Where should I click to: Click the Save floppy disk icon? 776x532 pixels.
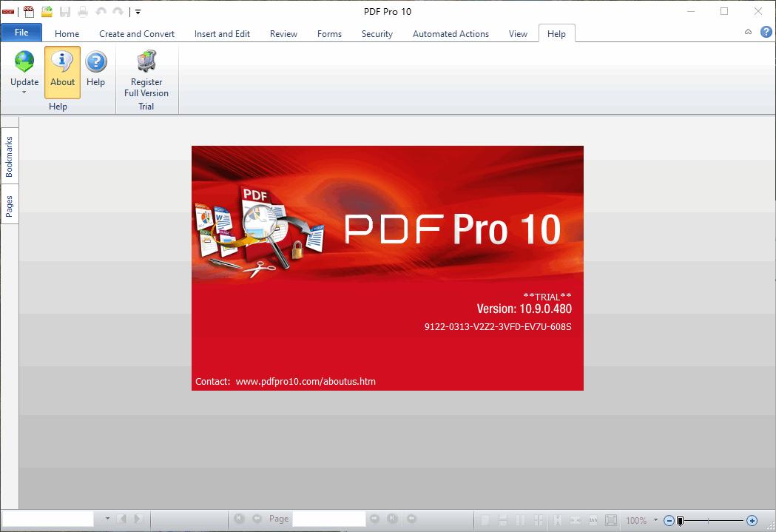pos(65,11)
